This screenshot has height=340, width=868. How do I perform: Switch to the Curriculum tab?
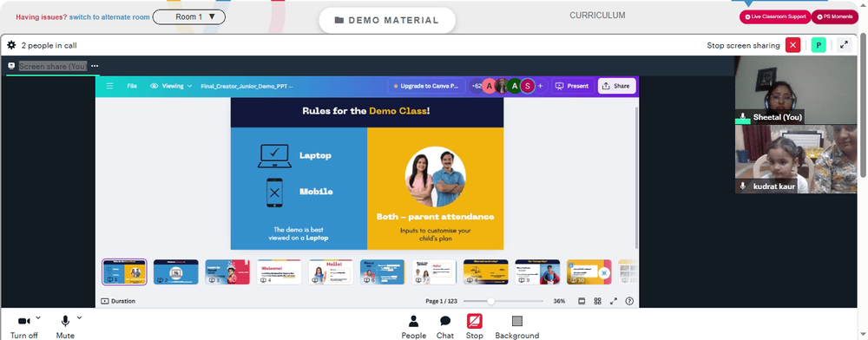click(x=597, y=16)
